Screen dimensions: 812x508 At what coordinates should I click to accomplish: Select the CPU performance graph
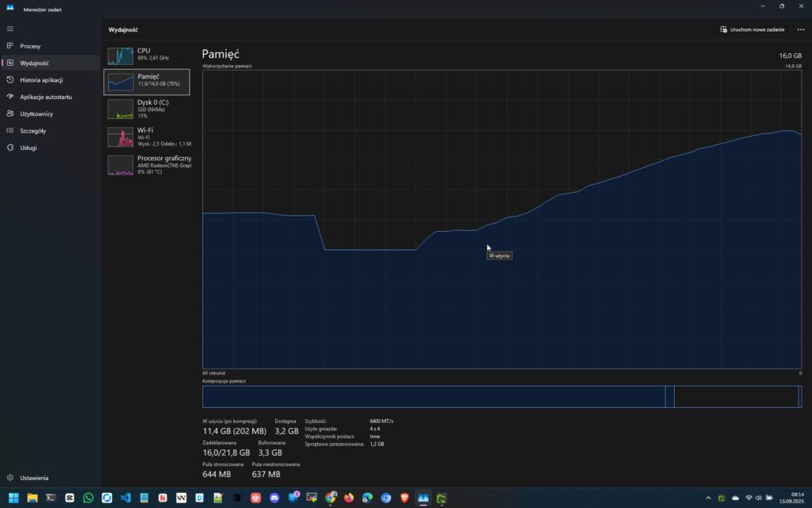pyautogui.click(x=147, y=55)
